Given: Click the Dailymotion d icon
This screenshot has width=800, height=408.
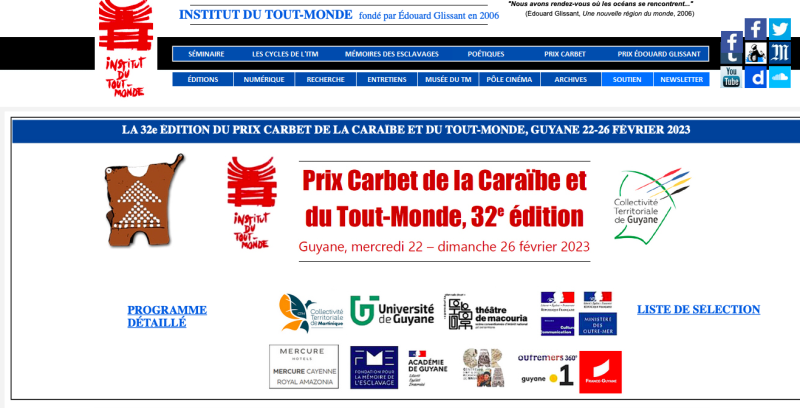Looking at the screenshot, I should (x=756, y=77).
